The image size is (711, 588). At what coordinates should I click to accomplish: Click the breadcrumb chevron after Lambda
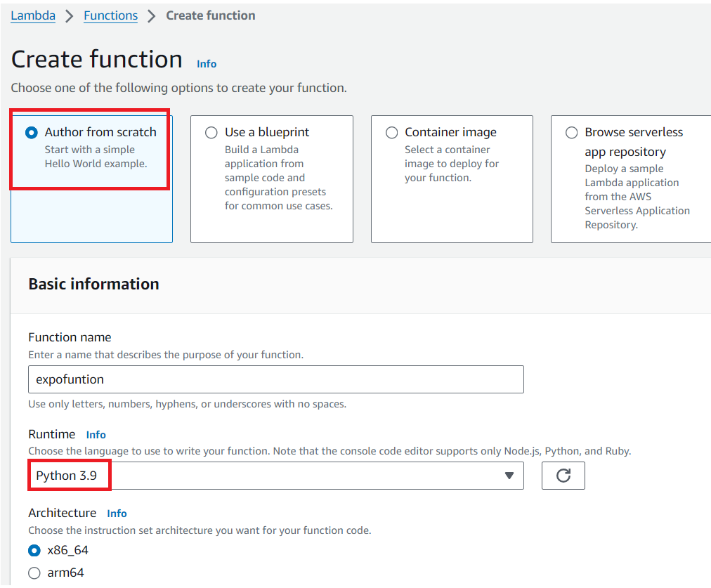(x=70, y=16)
